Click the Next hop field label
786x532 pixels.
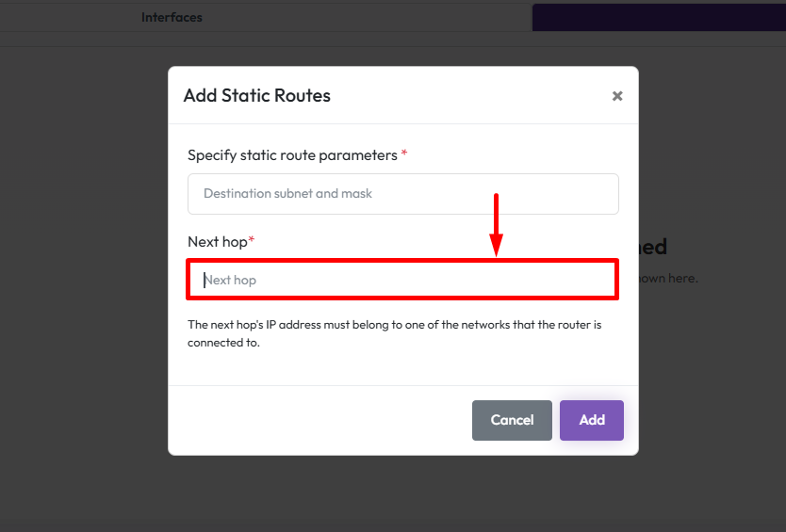tap(217, 242)
